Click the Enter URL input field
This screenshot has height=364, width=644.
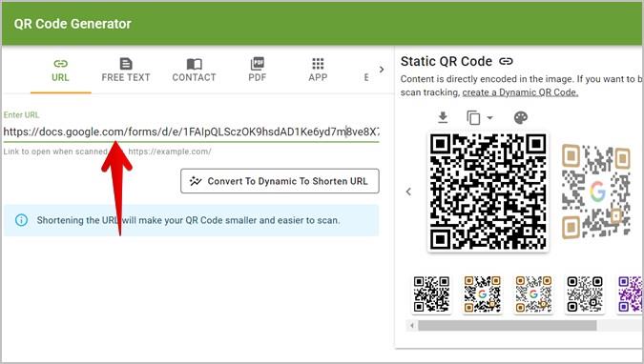(x=191, y=131)
